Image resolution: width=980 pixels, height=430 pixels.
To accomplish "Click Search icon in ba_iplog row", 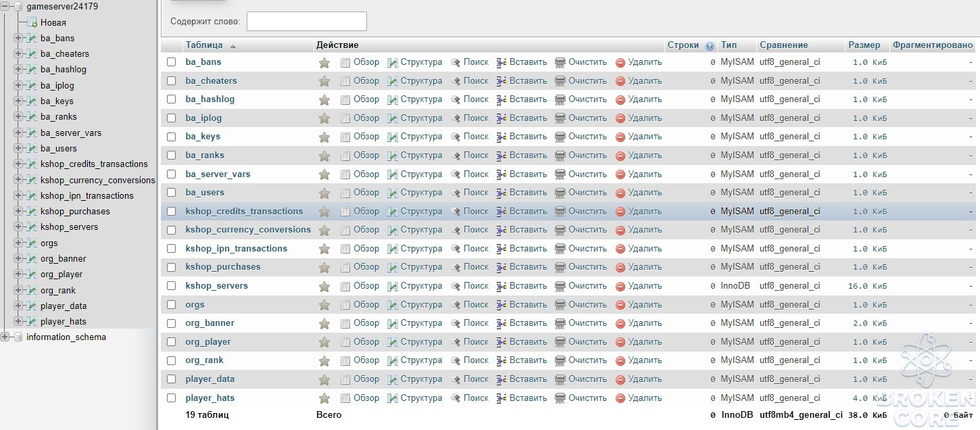I will (456, 118).
